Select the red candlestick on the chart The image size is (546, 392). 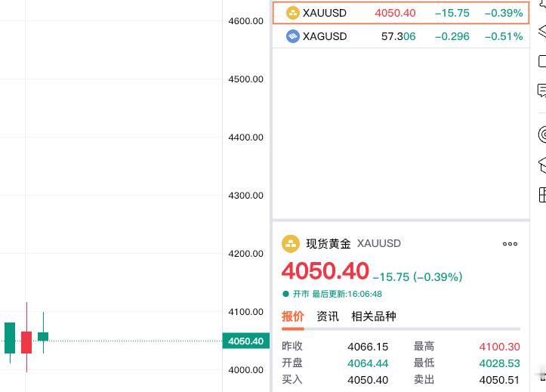(26, 342)
